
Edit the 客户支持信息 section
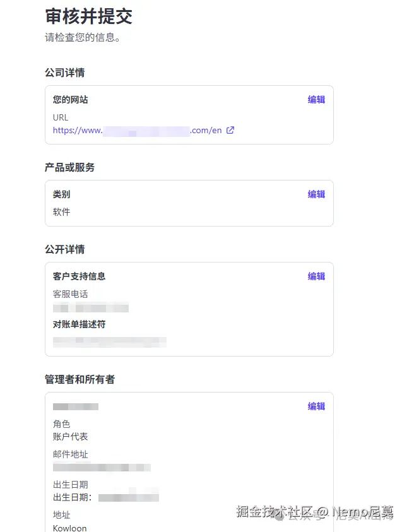[316, 276]
